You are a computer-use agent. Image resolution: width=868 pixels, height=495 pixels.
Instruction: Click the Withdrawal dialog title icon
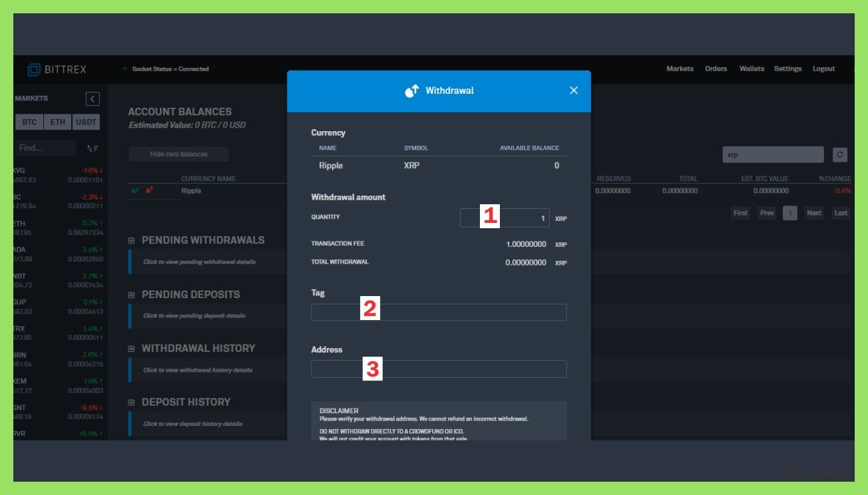pyautogui.click(x=411, y=91)
